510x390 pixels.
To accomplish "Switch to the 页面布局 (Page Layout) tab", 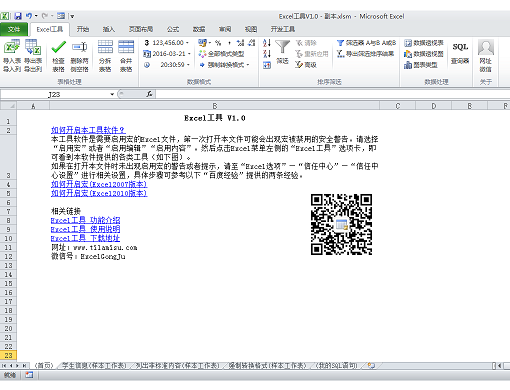I will [141, 29].
